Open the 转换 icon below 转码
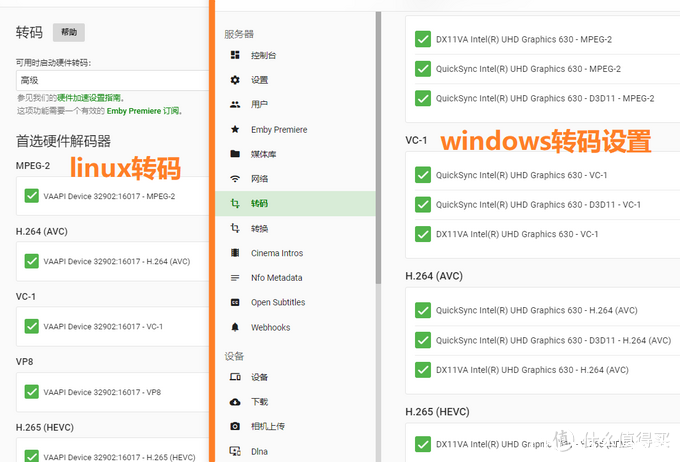Screen dimensions: 680x462 (235, 228)
